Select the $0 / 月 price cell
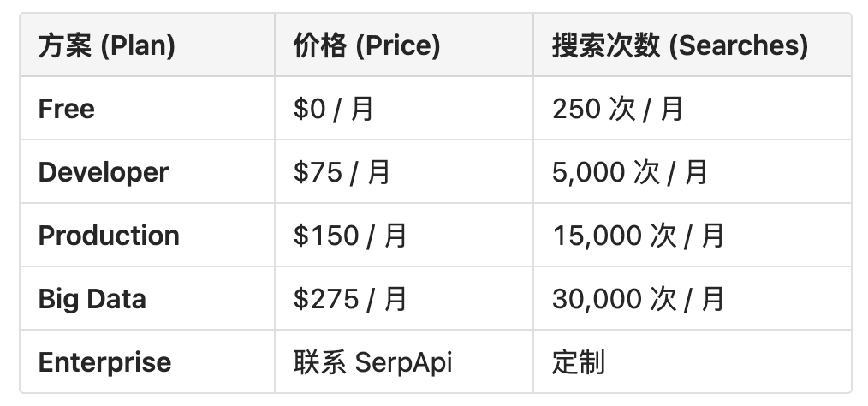 (334, 109)
